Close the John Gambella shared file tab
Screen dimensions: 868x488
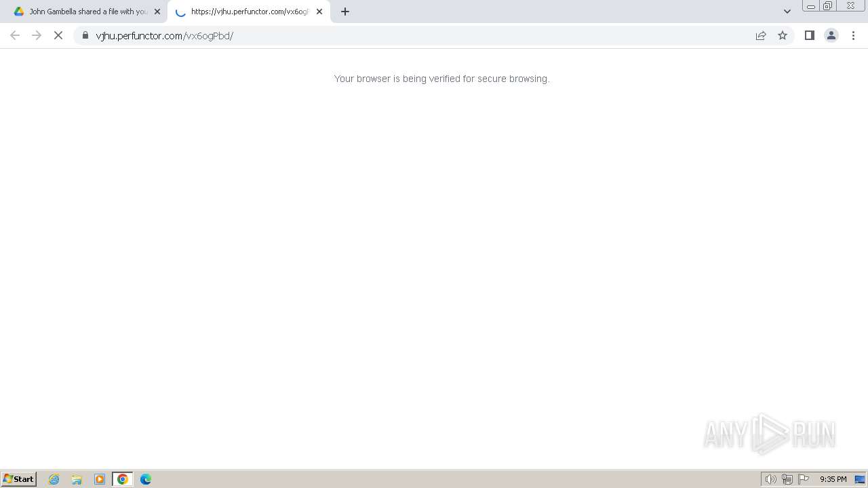click(157, 12)
